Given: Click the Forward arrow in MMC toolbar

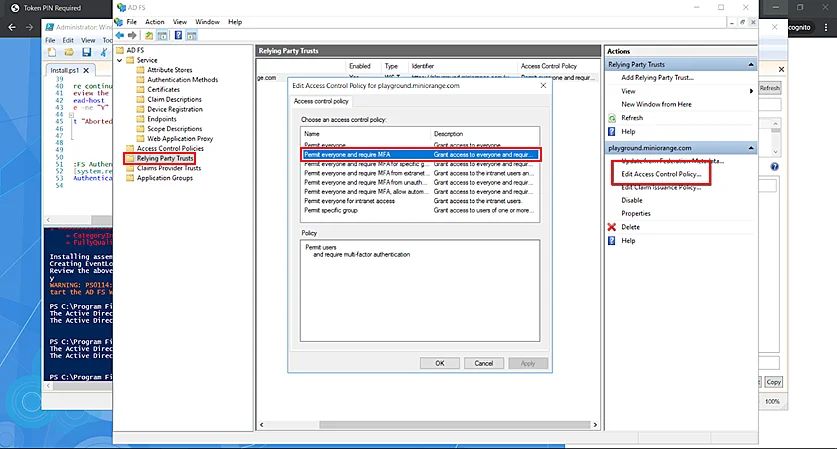Looking at the screenshot, I should pyautogui.click(x=133, y=34).
